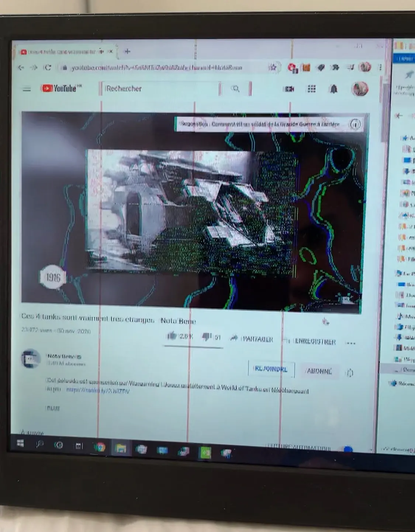Click the REJOINDRE button

[x=271, y=369]
